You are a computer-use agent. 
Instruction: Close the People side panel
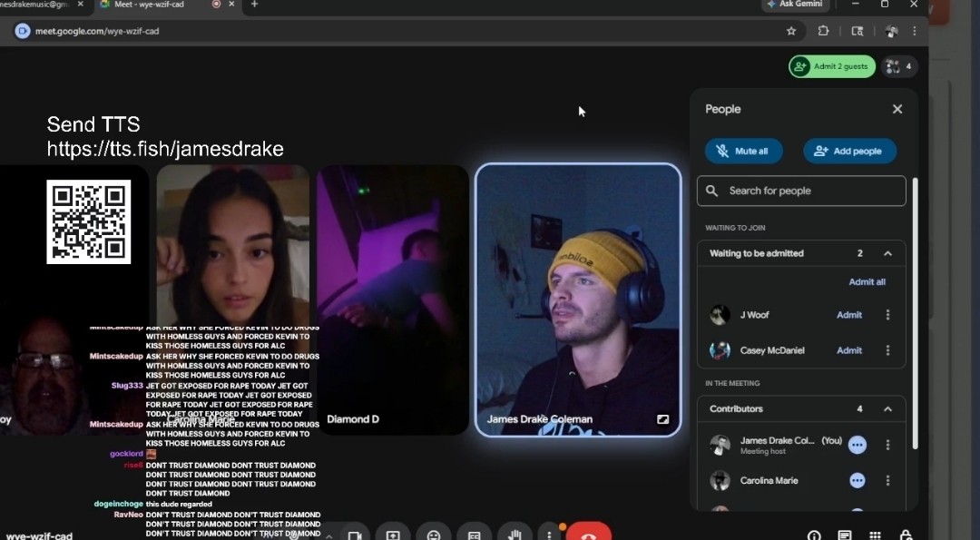coord(897,110)
